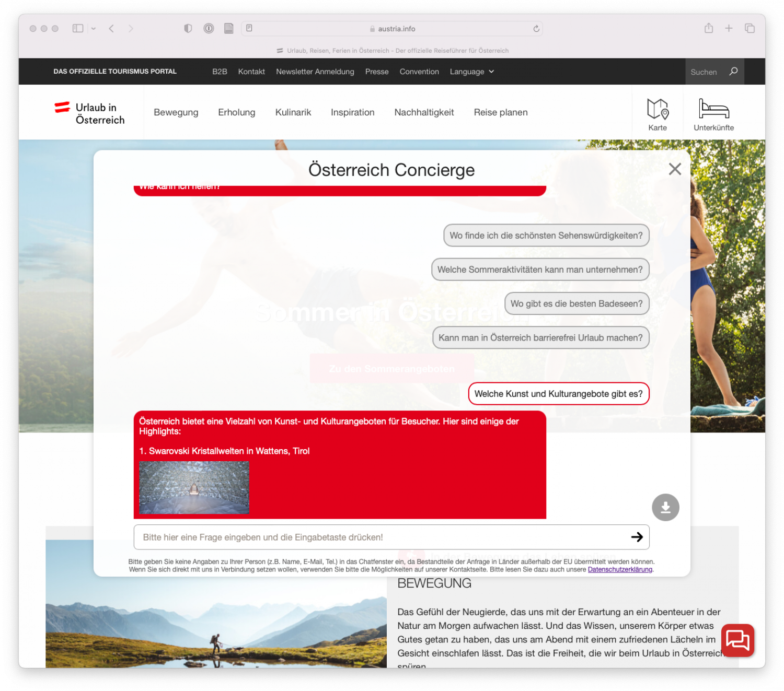Open the Kontakt link

(251, 72)
